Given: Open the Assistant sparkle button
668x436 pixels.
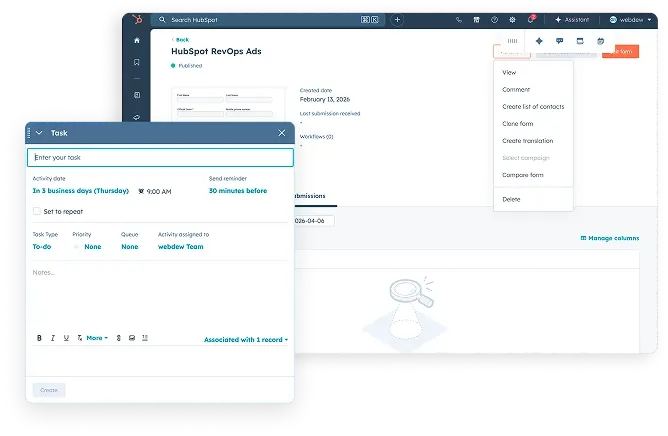Looking at the screenshot, I should pyautogui.click(x=572, y=20).
